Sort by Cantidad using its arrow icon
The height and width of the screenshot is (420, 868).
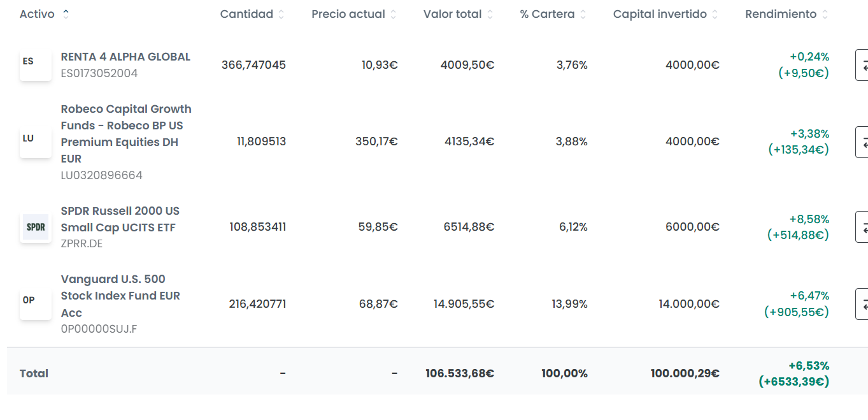click(281, 14)
